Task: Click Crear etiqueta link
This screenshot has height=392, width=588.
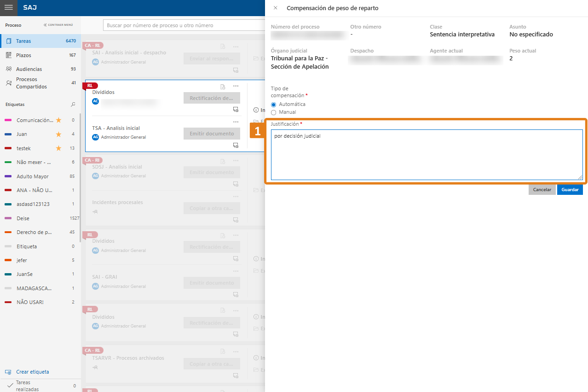Action: tap(32, 372)
